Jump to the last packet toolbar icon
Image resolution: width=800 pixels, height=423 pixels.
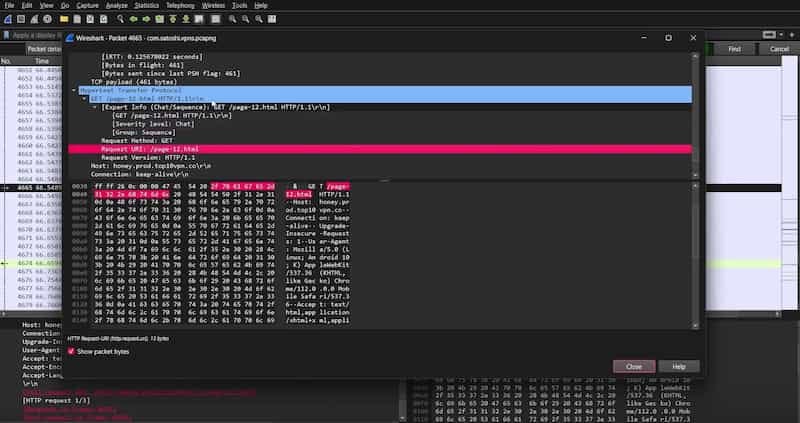[186, 19]
